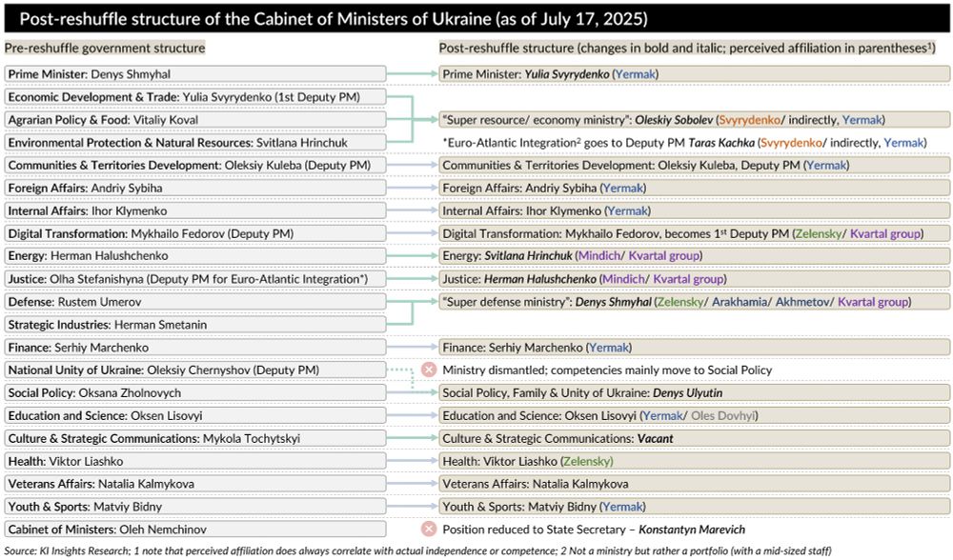Click the row 'Strategic Industries: Herman Smetanin'

tap(195, 325)
